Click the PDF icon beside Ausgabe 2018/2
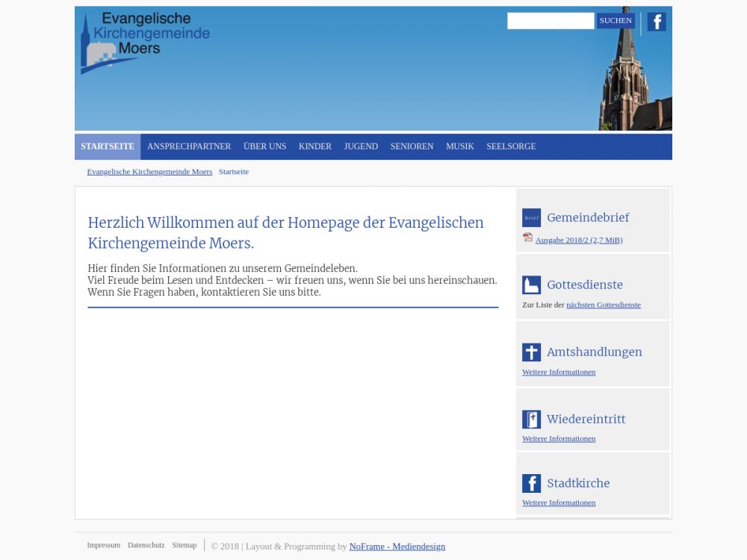Screen dimensions: 747x560 pos(527,238)
